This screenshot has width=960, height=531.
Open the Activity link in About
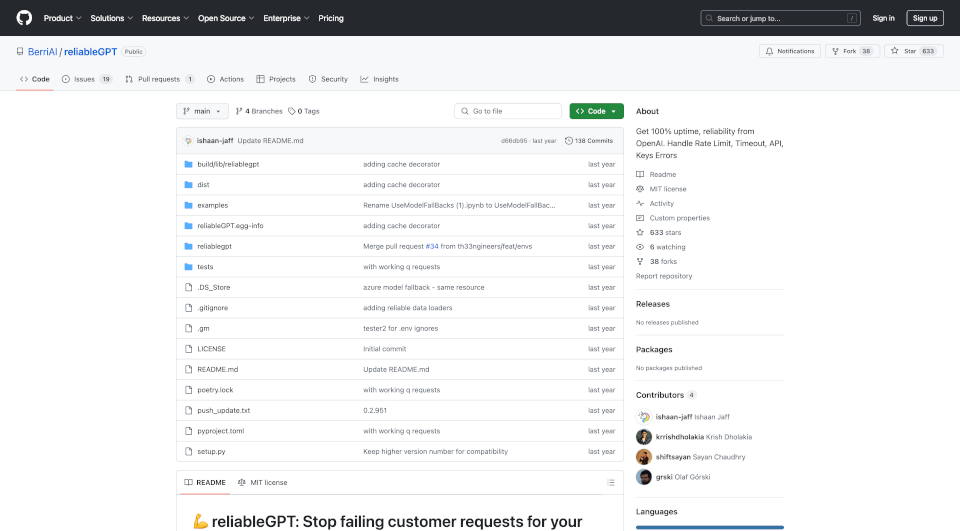click(655, 203)
